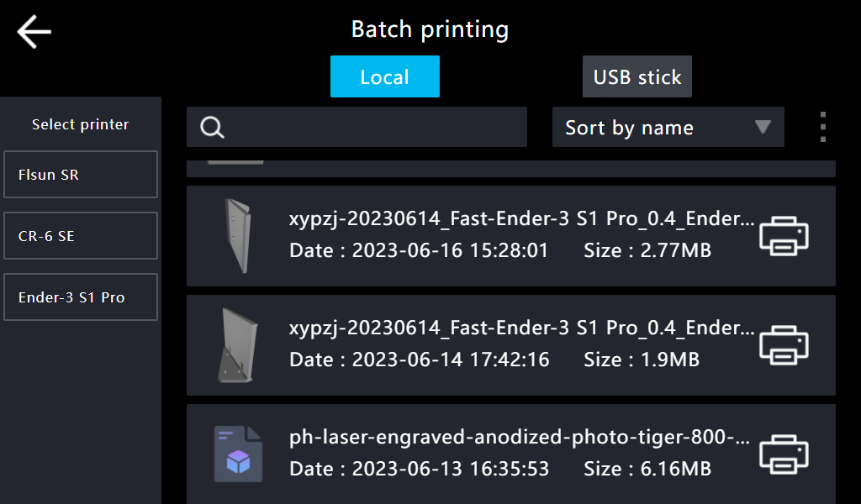Click the Batch printing title

coord(430,30)
